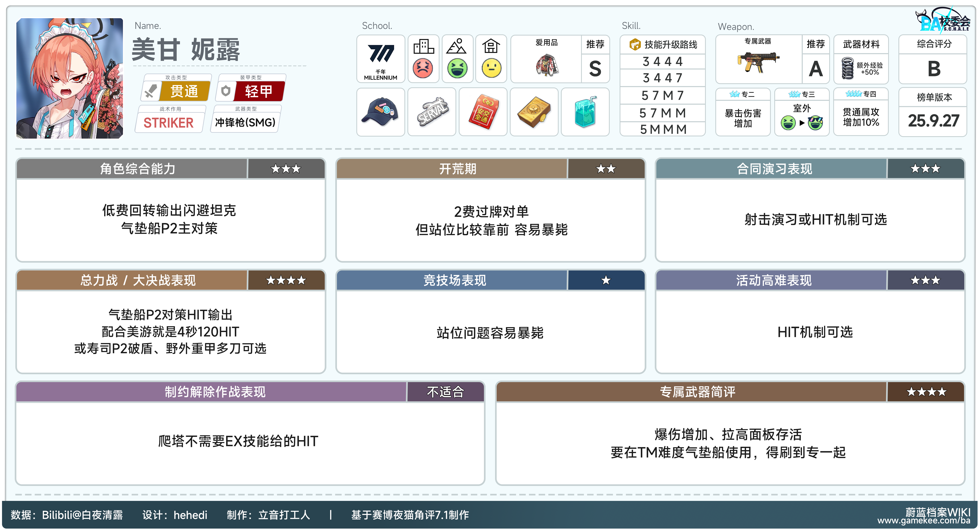980x531 pixels.
Task: Select the golden safe box gift icon
Action: pos(534,112)
